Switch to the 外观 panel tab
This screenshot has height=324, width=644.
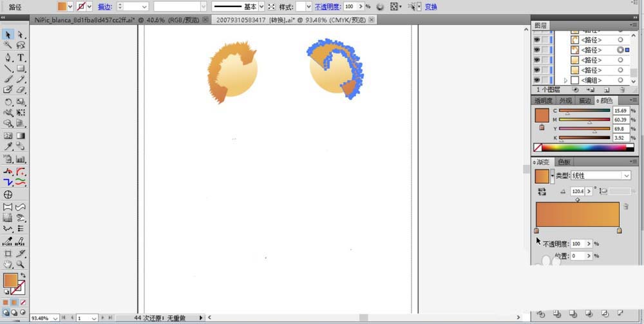tap(565, 100)
